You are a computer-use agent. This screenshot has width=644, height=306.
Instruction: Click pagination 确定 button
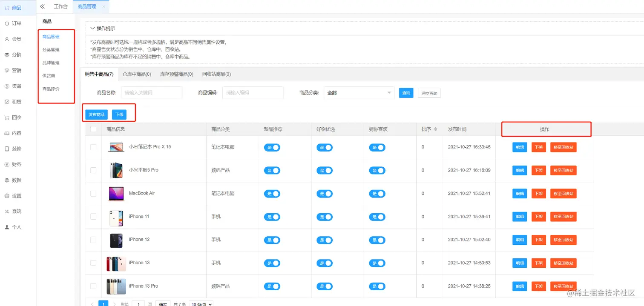(163, 304)
